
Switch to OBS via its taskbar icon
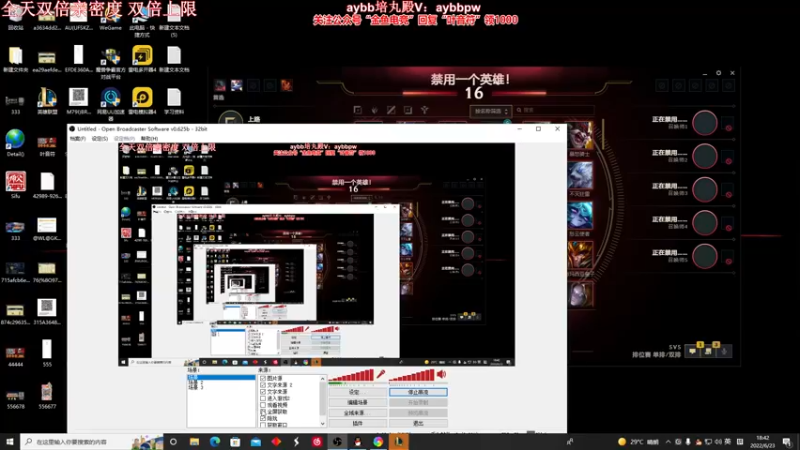[x=337, y=442]
